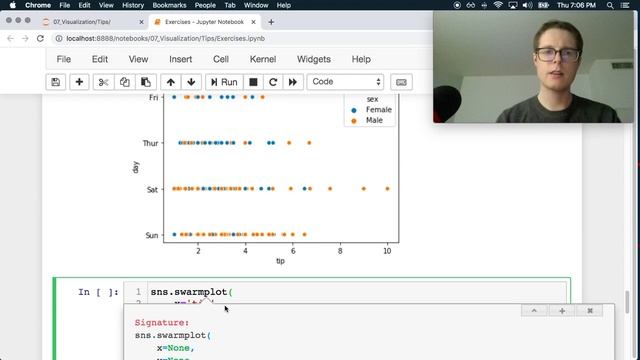Restart the kernel icon
The width and height of the screenshot is (640, 360).
point(273,82)
